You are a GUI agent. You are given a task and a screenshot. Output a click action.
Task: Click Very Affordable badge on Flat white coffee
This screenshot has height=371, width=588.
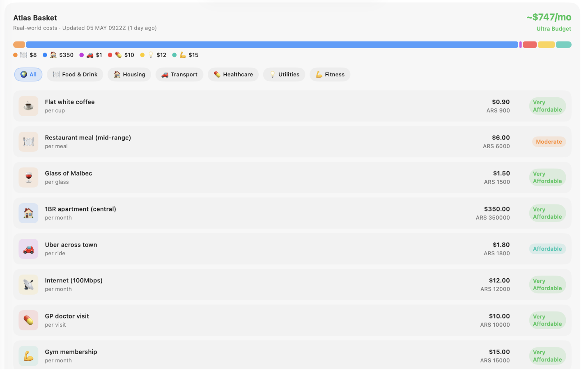point(547,106)
